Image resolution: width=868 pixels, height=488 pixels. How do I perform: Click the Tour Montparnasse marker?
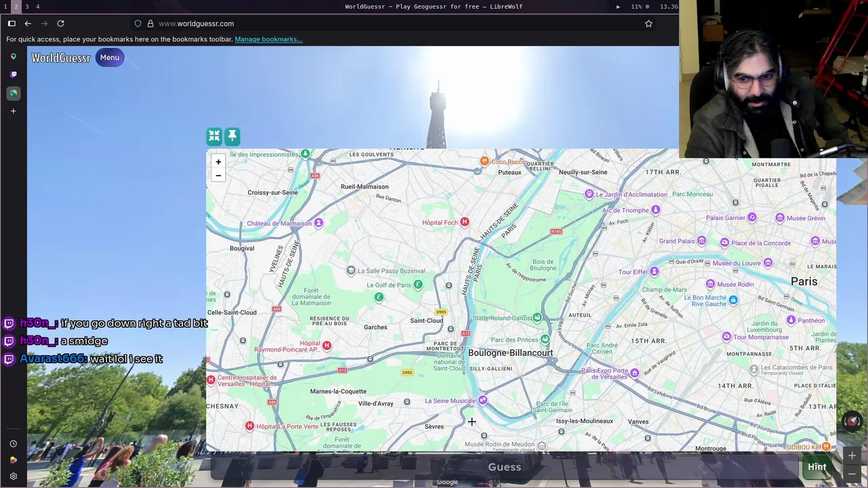[726, 337]
